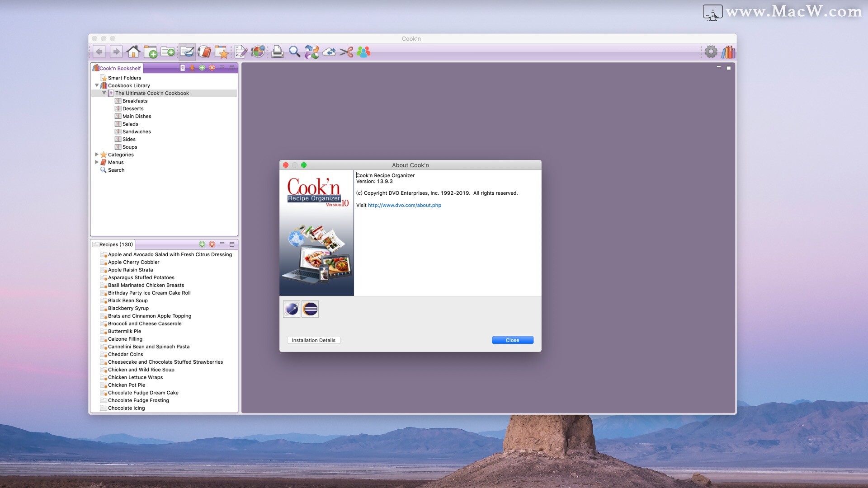
Task: Collapse the Cookbook Library node
Action: (97, 85)
